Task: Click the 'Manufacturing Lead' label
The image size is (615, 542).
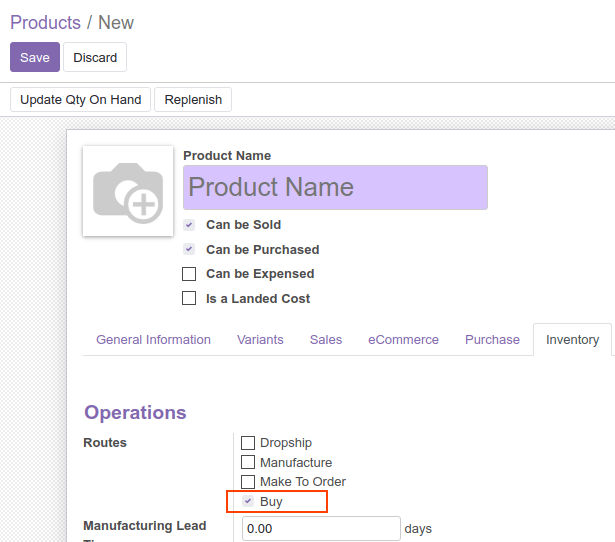Action: click(145, 526)
